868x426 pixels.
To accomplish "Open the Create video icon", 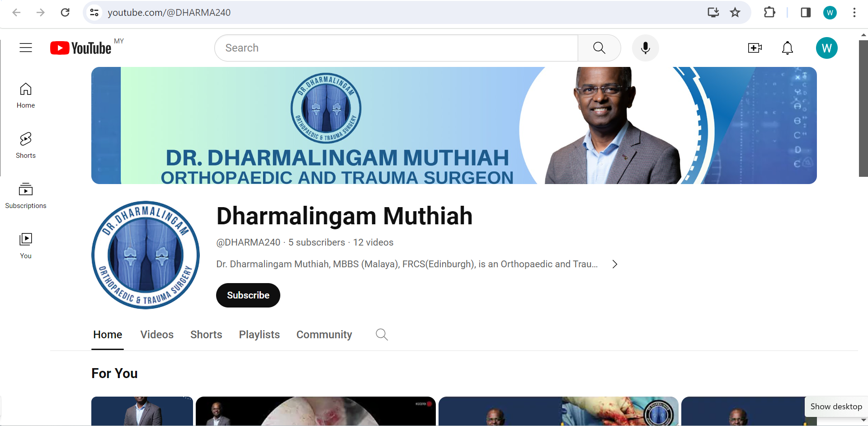I will [x=755, y=48].
